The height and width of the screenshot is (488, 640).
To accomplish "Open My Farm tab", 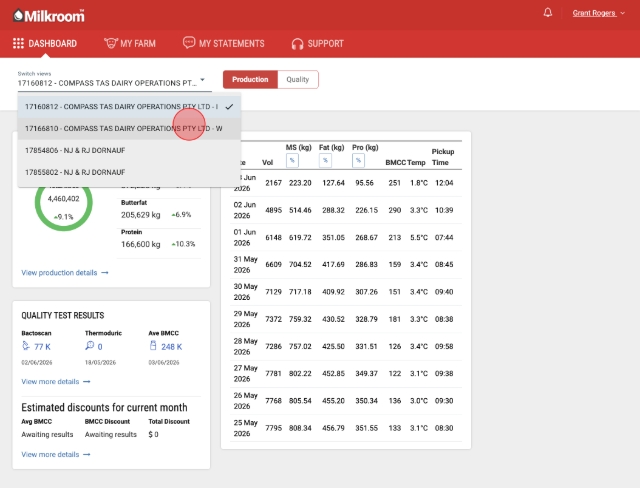I will point(130,43).
